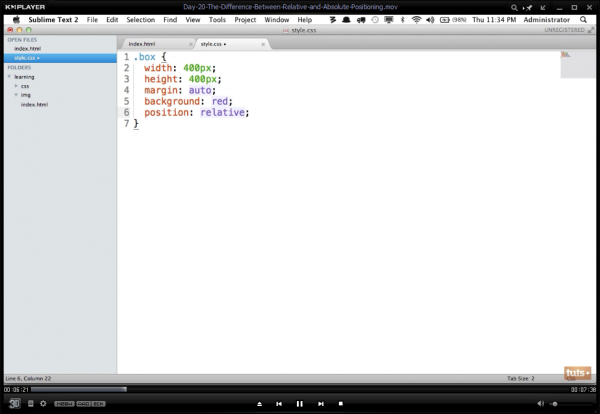
Task: Adjust the KMPlayer volume slider
Action: (571, 404)
